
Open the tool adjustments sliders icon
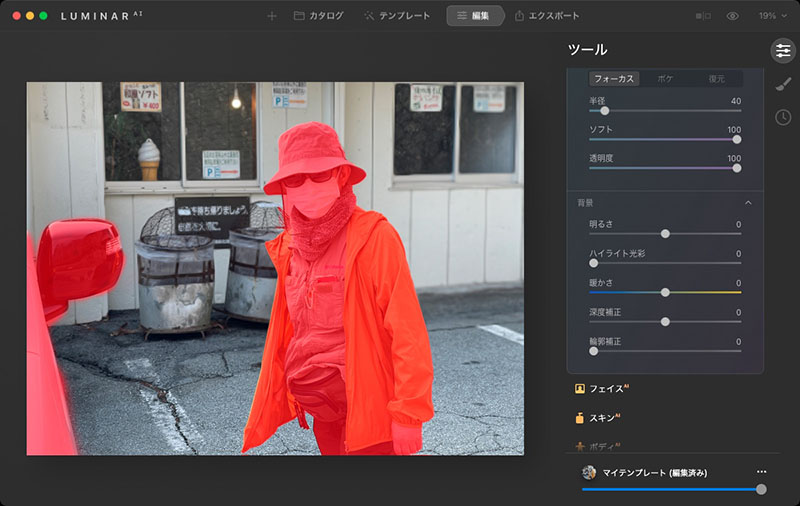pyautogui.click(x=783, y=50)
